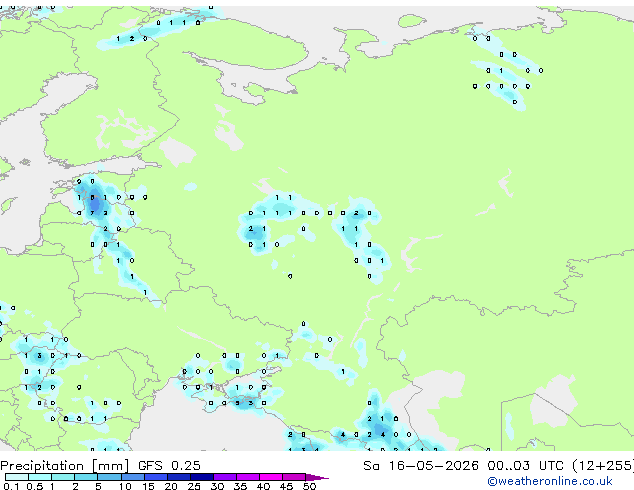The width and height of the screenshot is (634, 490).
Task: Click the '00..03 UTC' time range text
Action: point(525,466)
